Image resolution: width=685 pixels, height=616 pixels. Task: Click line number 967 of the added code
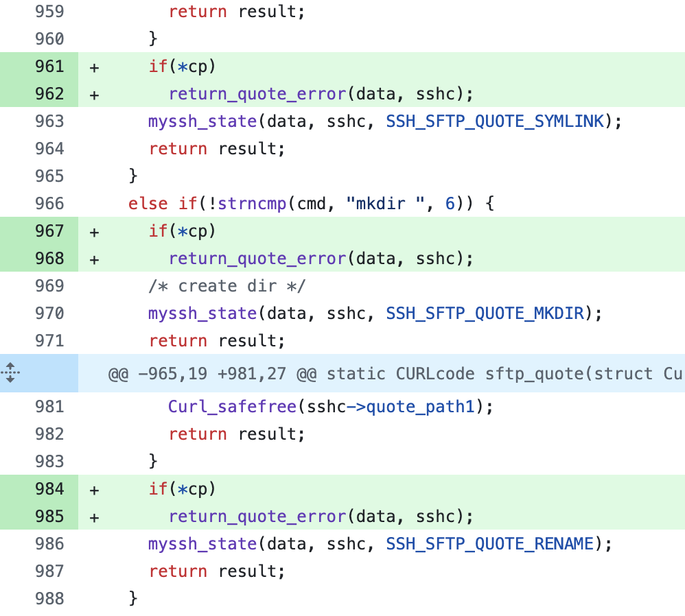(49, 231)
